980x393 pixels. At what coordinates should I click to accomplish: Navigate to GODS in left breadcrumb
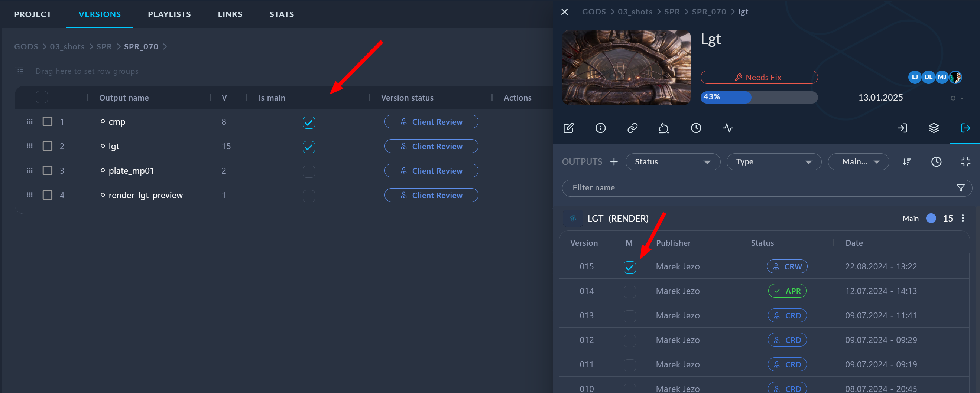[26, 46]
